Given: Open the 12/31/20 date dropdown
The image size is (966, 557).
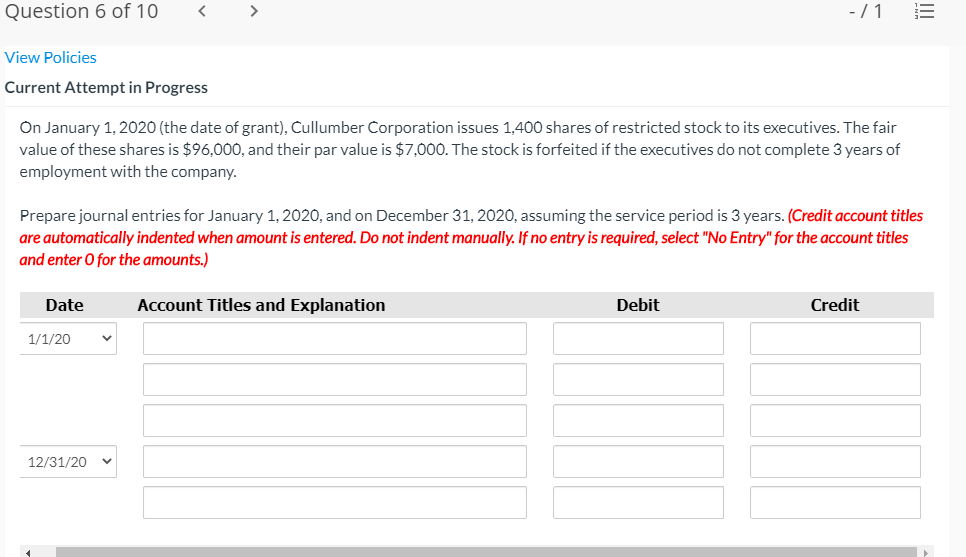Looking at the screenshot, I should tap(68, 461).
